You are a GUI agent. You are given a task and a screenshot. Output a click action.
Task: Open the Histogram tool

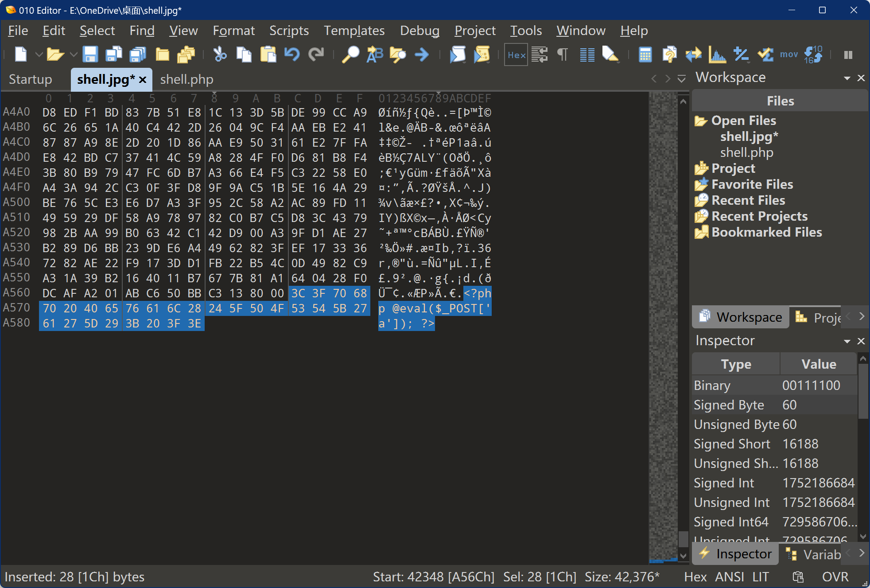point(717,55)
